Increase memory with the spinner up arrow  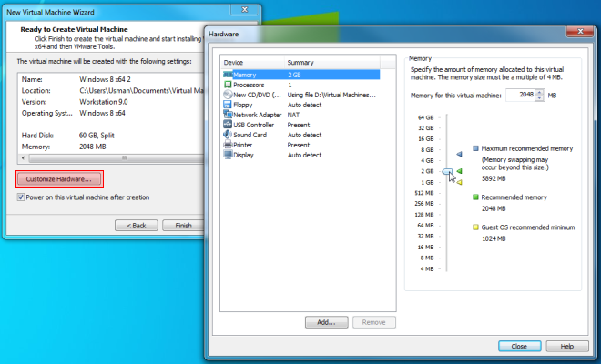(540, 92)
